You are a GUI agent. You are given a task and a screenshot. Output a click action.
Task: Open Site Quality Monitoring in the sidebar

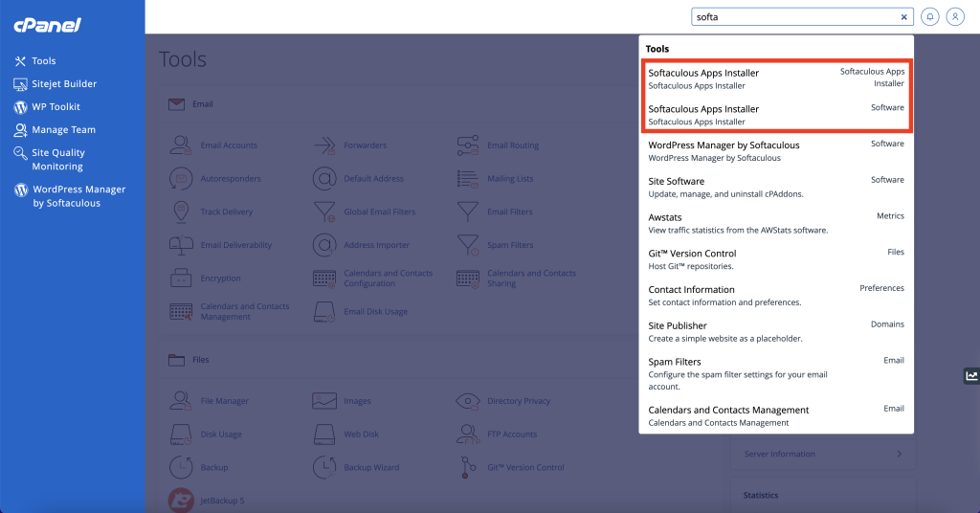click(49, 159)
